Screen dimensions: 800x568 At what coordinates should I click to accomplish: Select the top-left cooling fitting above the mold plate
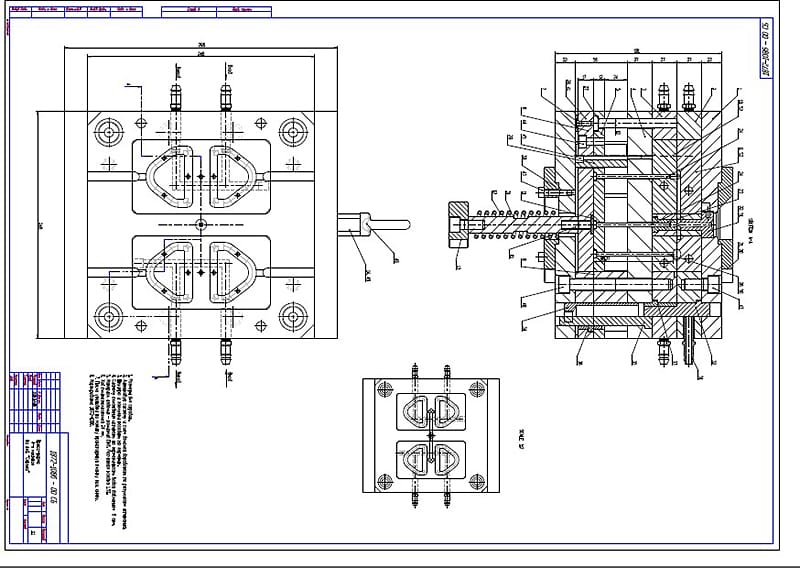pos(177,98)
